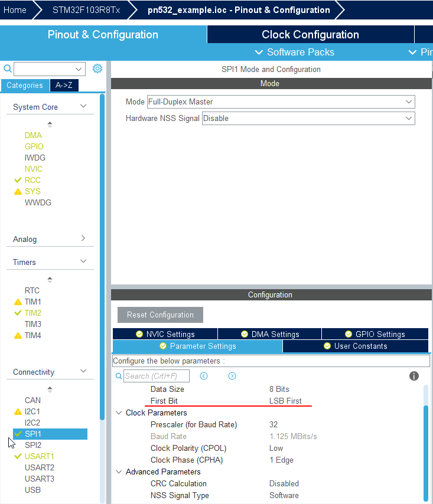Collapse the Advanced Parameters group
Screen dimensions: 433x504
click(x=119, y=472)
